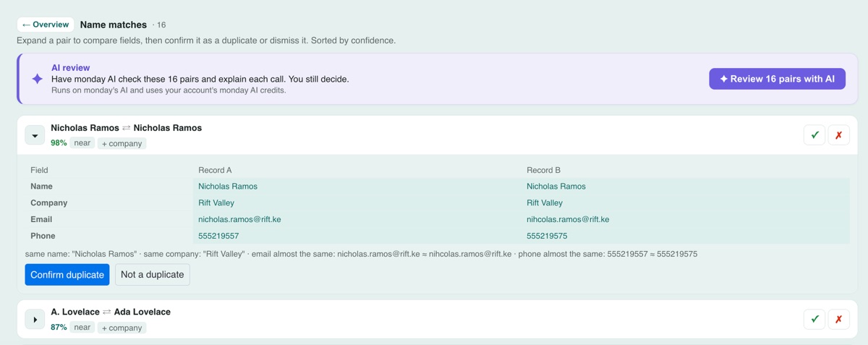Click Record A name Nicholas Ramos
868x345 pixels.
tap(228, 187)
